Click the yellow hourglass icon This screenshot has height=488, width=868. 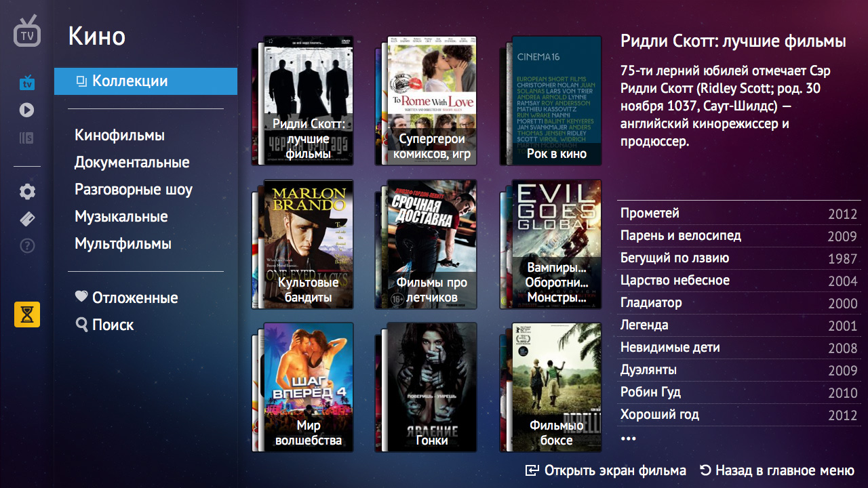point(27,314)
